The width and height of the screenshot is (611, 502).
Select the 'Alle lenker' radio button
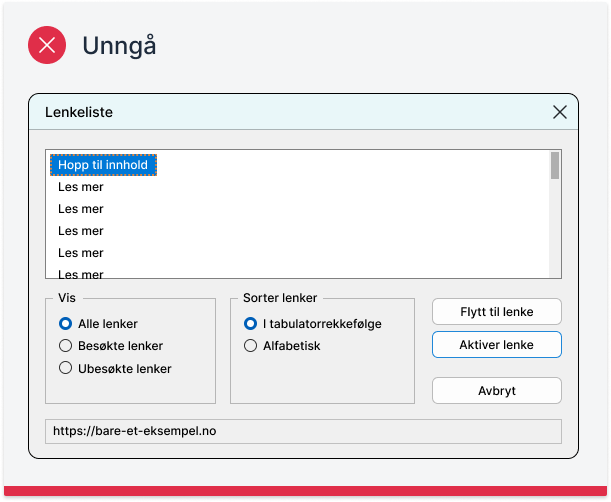coord(66,324)
